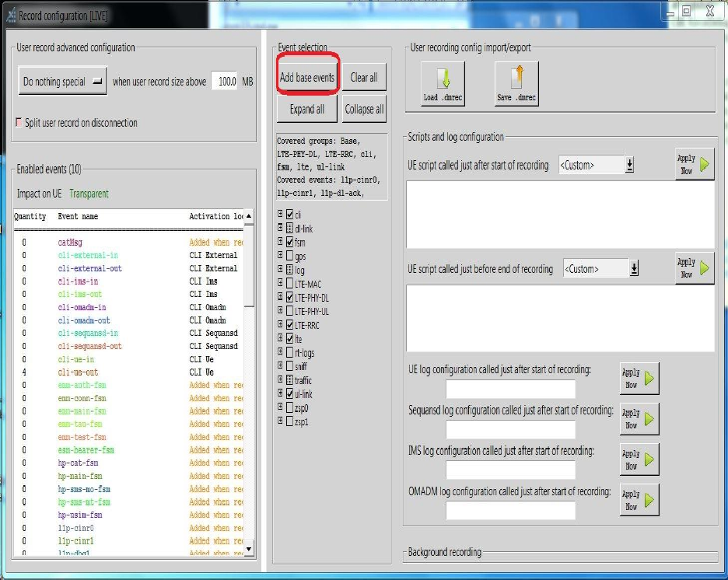Click enabled events list scroll down arrow
This screenshot has height=580, width=728.
point(249,549)
